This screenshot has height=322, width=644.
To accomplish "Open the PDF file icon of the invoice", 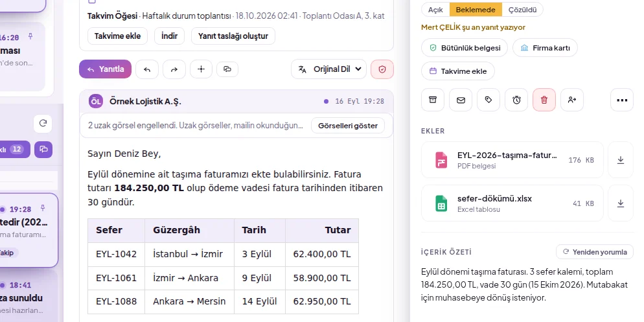I will click(x=441, y=160).
